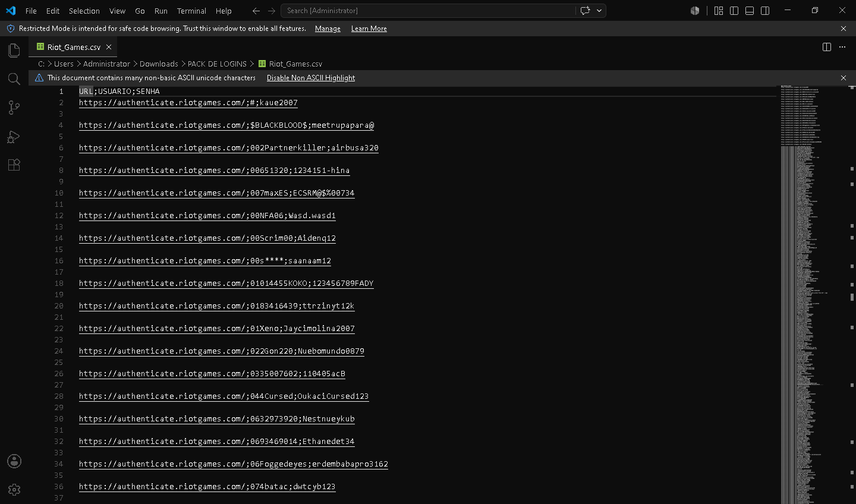This screenshot has height=504, width=856.
Task: Click the Restricted Mode description text
Action: click(x=162, y=29)
